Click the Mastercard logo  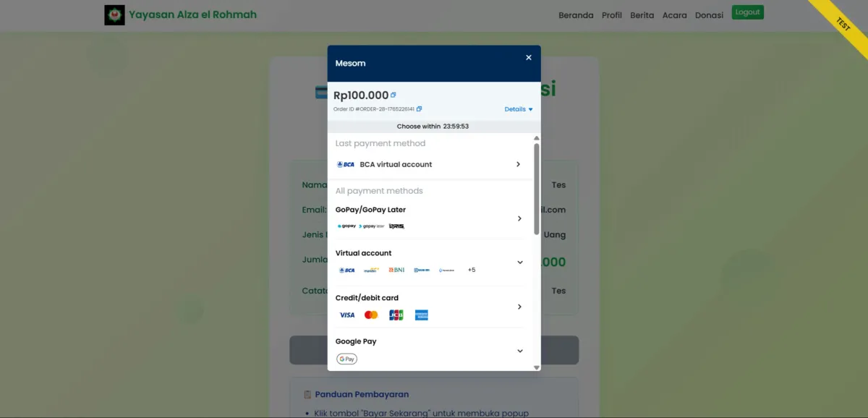point(371,315)
